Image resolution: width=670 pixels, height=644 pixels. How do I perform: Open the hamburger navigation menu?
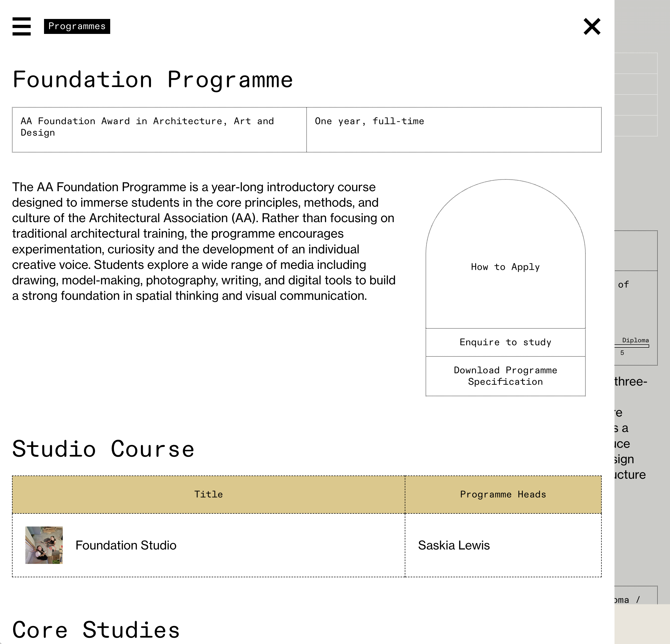pos(22,26)
